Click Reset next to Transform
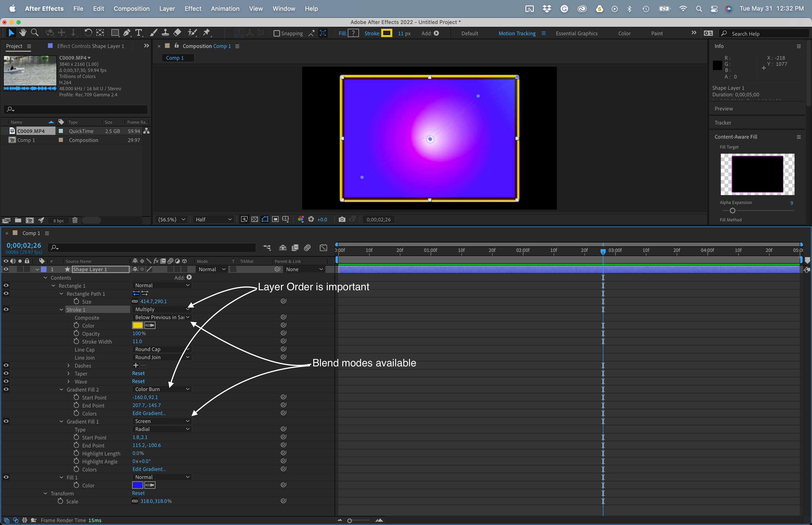Screen dimensions: 812x525 (x=138, y=493)
